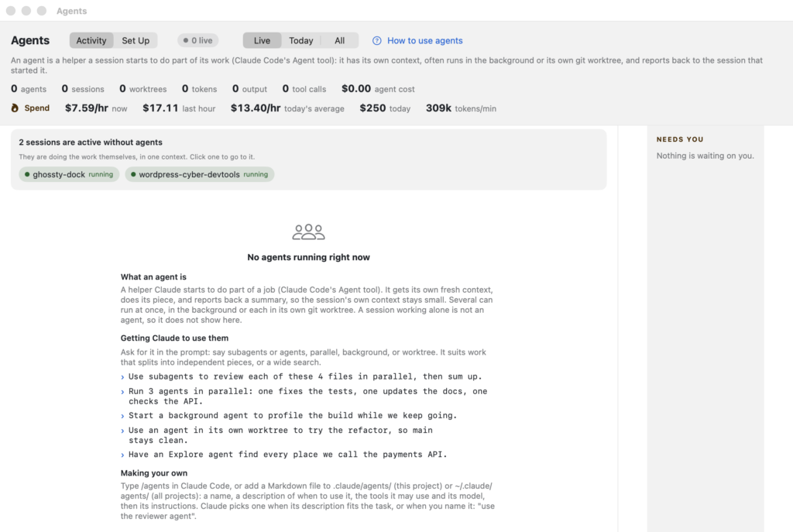Click the help question-mark icon
Viewport: 793px width, 532px height.
click(x=377, y=40)
